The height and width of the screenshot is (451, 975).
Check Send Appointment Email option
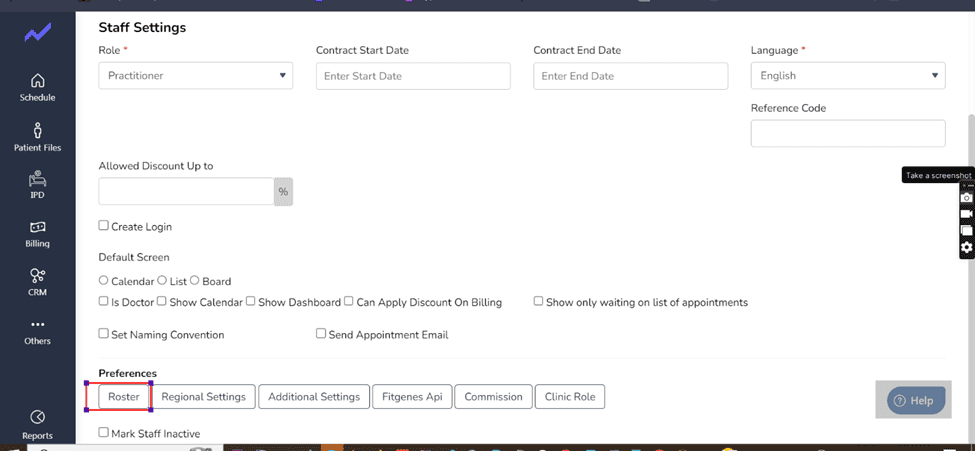coord(321,333)
